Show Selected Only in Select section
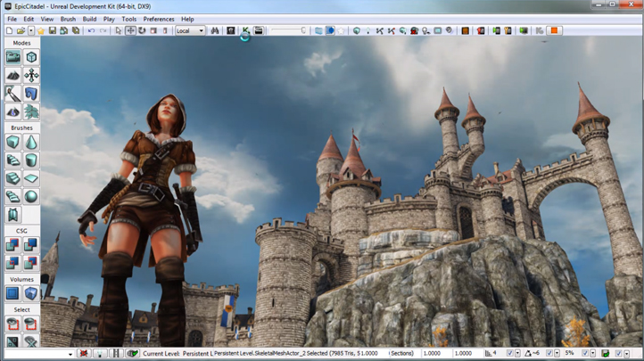Viewport: 644px width, 361px height. click(13, 324)
